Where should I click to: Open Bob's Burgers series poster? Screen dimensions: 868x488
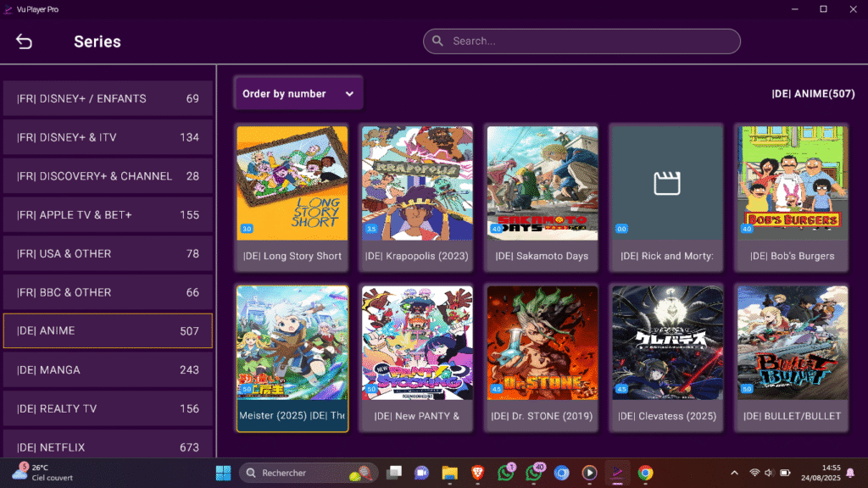coord(793,183)
